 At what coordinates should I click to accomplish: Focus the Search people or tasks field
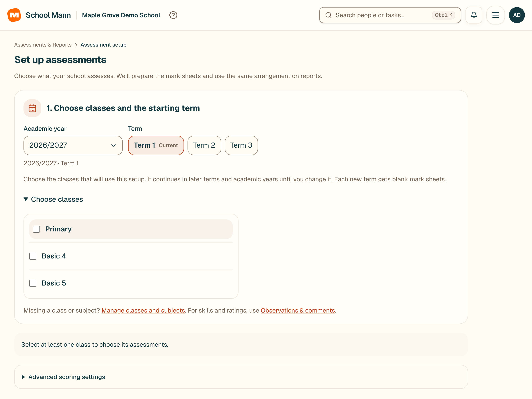(x=390, y=15)
